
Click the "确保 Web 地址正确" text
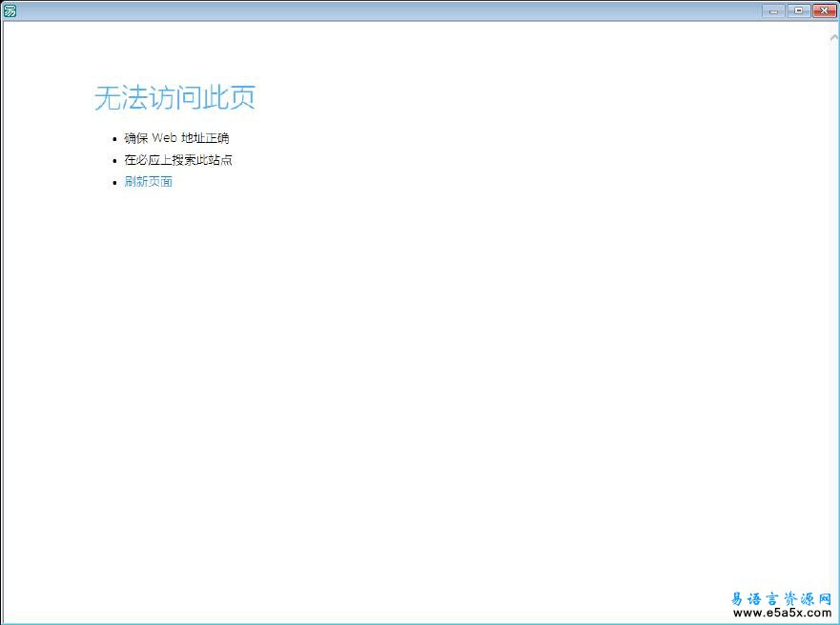tap(176, 138)
